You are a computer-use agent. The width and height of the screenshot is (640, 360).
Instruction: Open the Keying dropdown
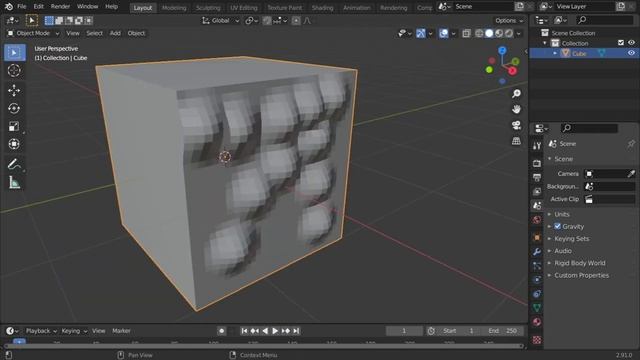pos(74,331)
